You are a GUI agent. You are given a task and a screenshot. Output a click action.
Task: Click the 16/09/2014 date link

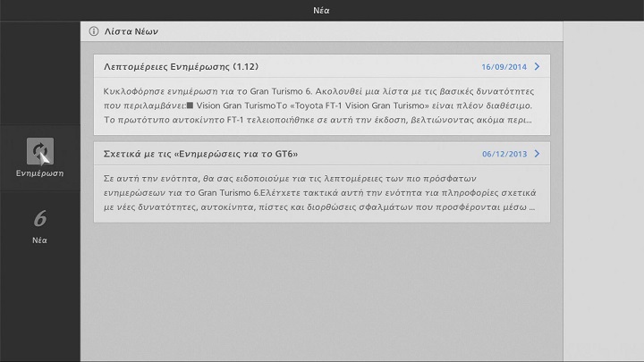(504, 67)
